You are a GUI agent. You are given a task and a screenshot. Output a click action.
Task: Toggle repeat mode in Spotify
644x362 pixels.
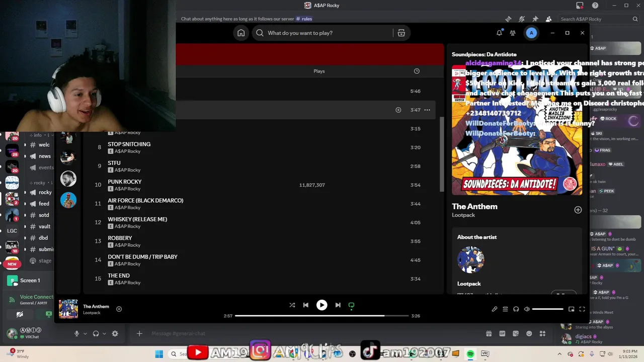click(351, 305)
